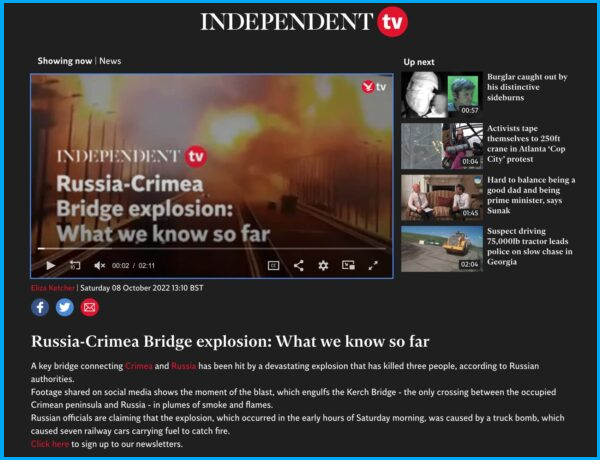Viewport: 600px width, 460px height.
Task: Open the News section link
Action: pyautogui.click(x=110, y=61)
